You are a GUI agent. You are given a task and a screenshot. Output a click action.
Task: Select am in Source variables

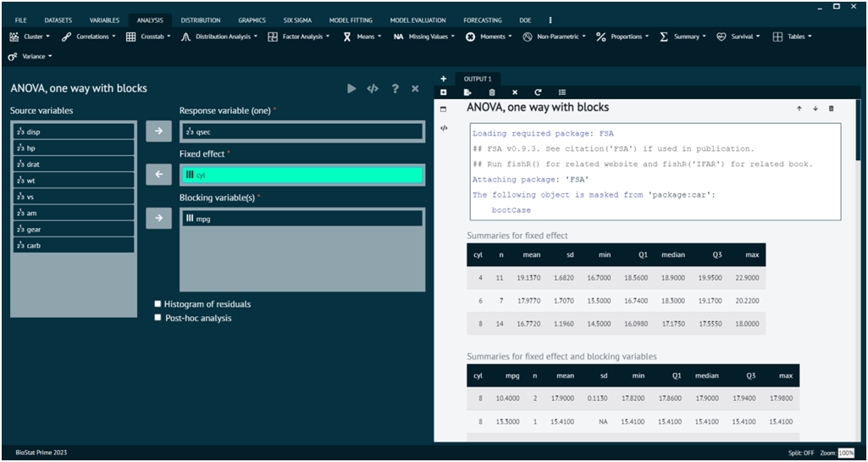(74, 213)
